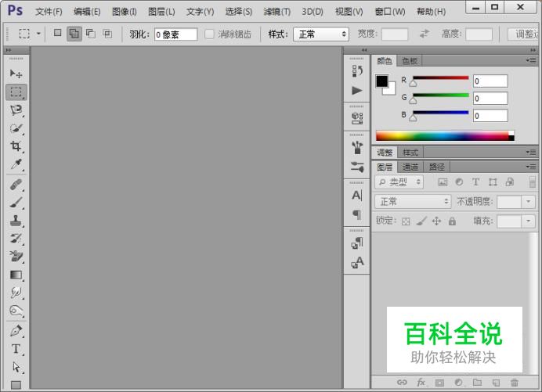Open the Brush settings panel icon
This screenshot has width=542, height=392.
357,167
